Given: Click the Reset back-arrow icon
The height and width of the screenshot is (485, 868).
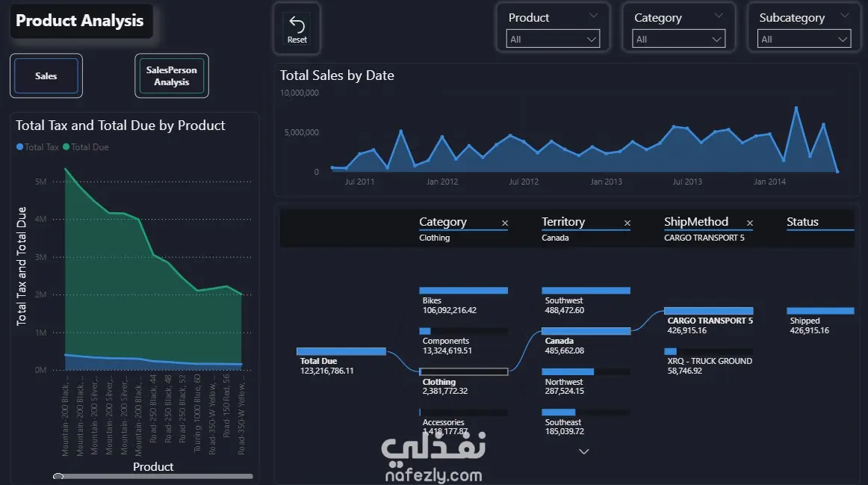Looking at the screenshot, I should coord(297,25).
